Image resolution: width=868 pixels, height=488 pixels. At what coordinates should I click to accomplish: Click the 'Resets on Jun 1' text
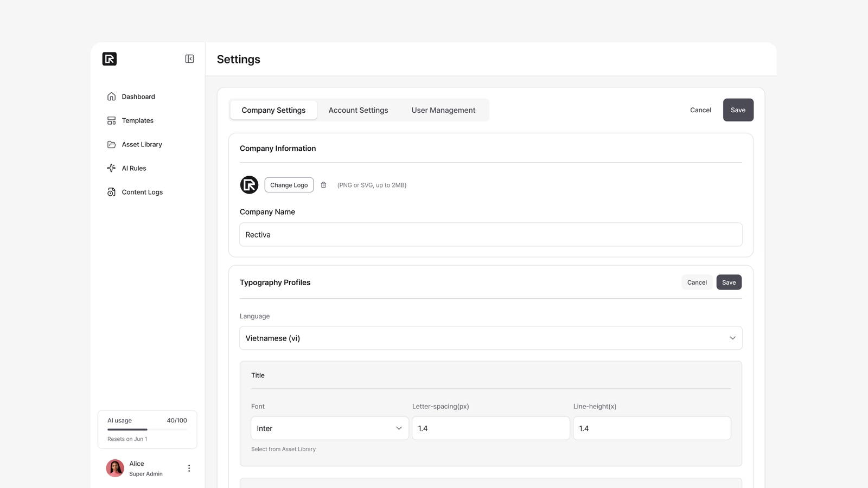pyautogui.click(x=127, y=439)
